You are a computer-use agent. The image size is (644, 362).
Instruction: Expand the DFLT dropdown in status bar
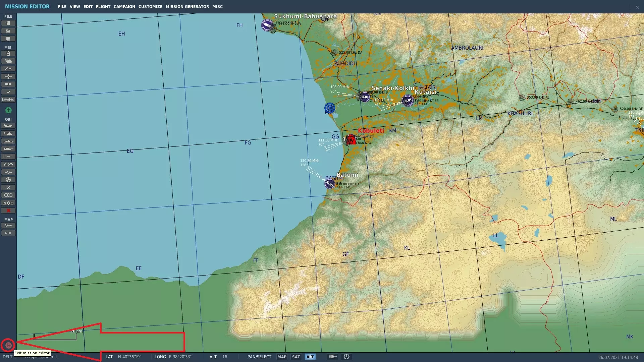tap(16, 357)
